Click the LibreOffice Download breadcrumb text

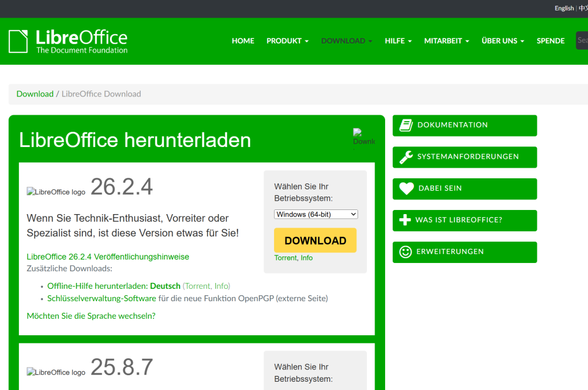click(101, 94)
